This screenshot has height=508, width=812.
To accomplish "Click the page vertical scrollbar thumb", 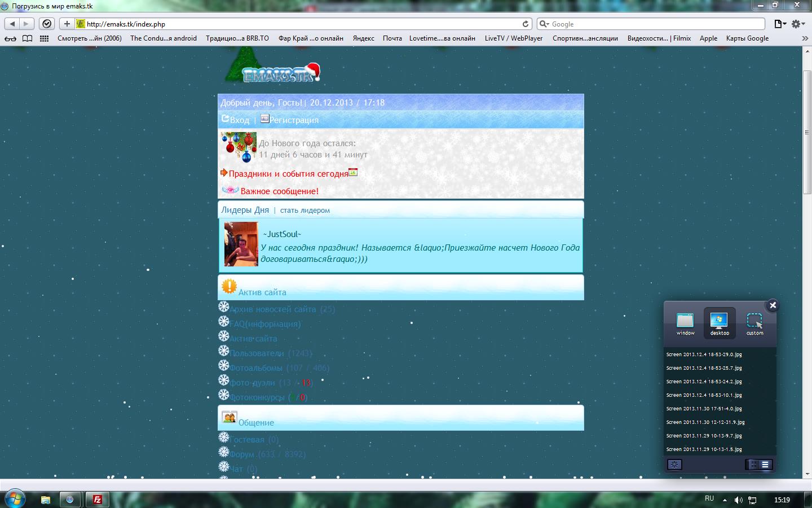I will [x=806, y=133].
